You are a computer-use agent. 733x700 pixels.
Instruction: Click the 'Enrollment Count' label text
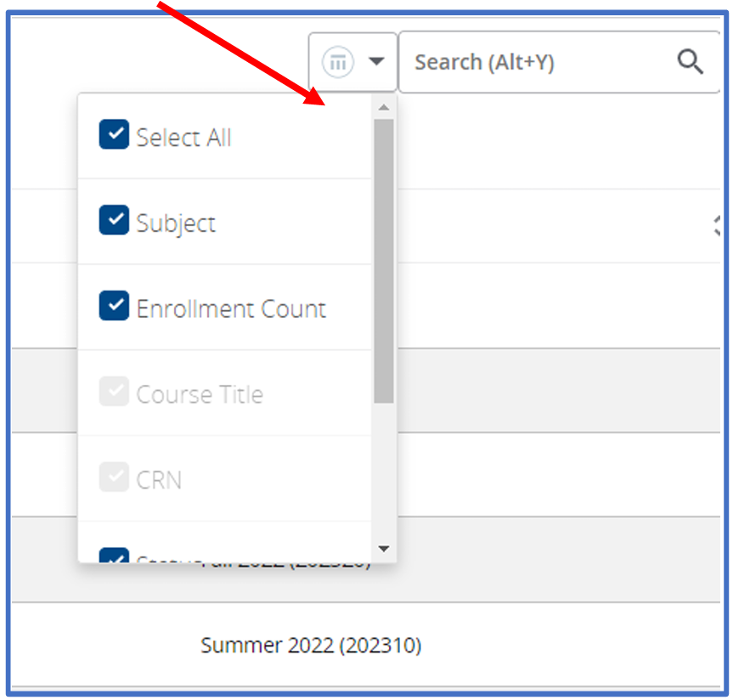click(x=231, y=309)
